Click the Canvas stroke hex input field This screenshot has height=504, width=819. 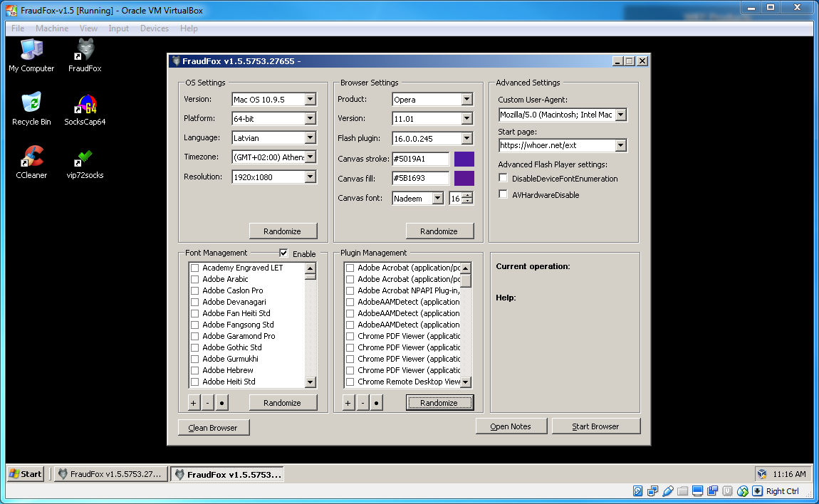tap(420, 159)
